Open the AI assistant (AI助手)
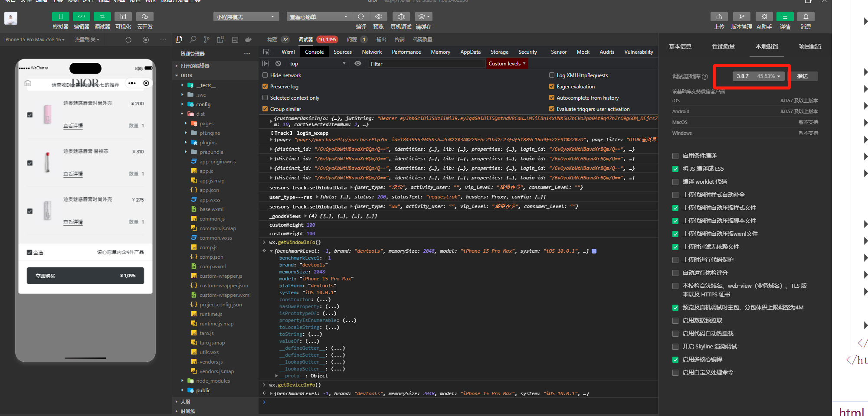The width and height of the screenshot is (868, 416). point(764,16)
